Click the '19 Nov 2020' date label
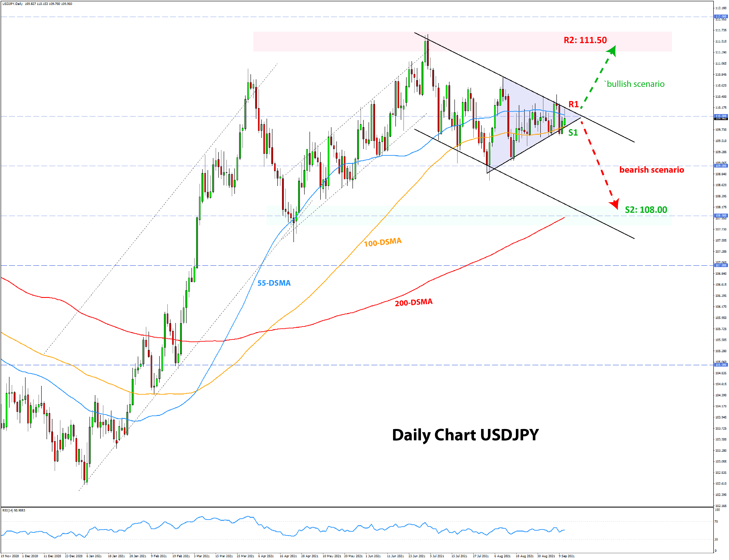729x560 pixels. coord(10,556)
